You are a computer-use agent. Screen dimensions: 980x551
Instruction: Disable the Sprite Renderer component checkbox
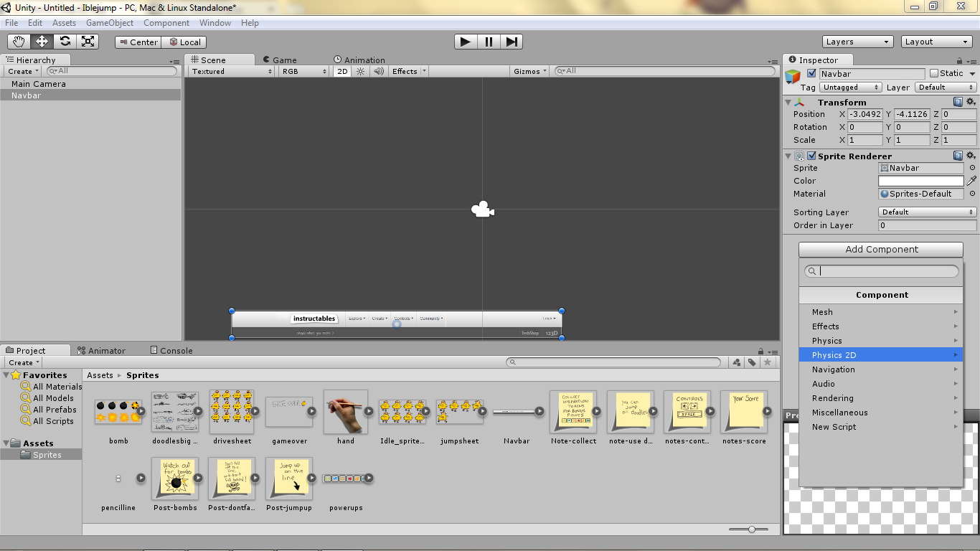click(x=811, y=156)
